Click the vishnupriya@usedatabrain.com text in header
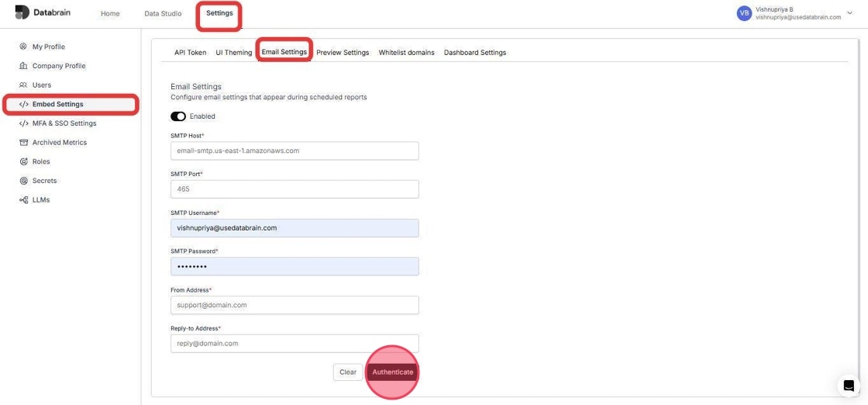This screenshot has height=405, width=868. (x=798, y=17)
